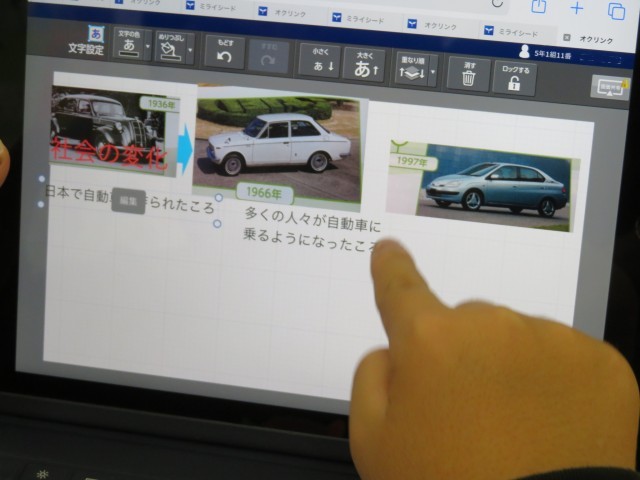Open a new tab with plus icon

[577, 8]
